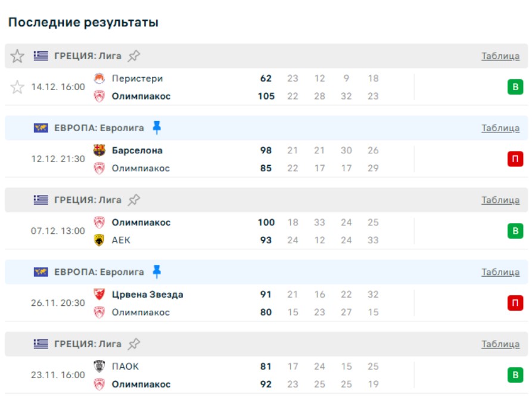
Task: Pin Greece League above the AEK match
Action: coord(135,200)
